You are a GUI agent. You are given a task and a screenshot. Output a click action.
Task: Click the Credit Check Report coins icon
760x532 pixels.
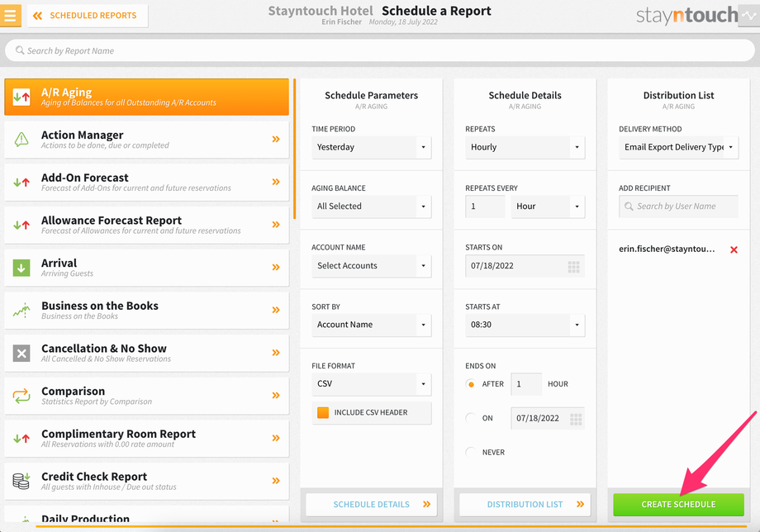pyautogui.click(x=21, y=481)
